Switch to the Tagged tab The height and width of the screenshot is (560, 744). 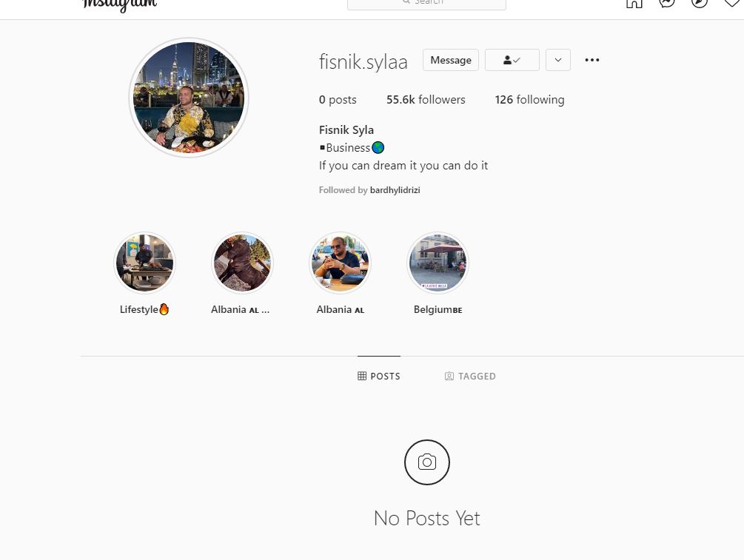tap(470, 376)
